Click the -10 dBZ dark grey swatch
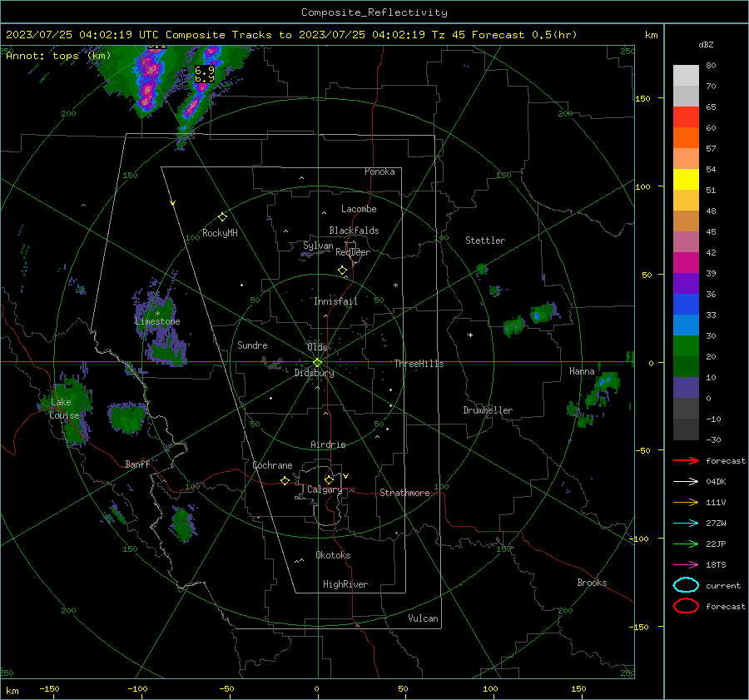 click(686, 429)
